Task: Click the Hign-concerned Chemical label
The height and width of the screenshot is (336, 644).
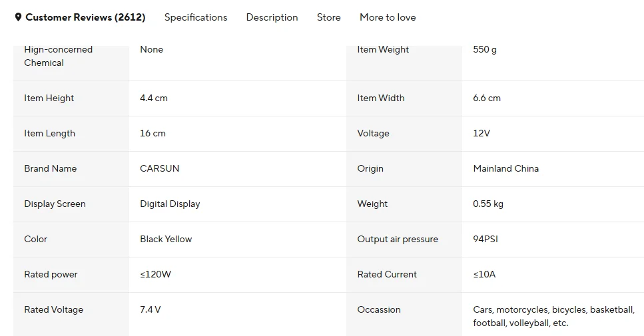Action: pyautogui.click(x=59, y=56)
